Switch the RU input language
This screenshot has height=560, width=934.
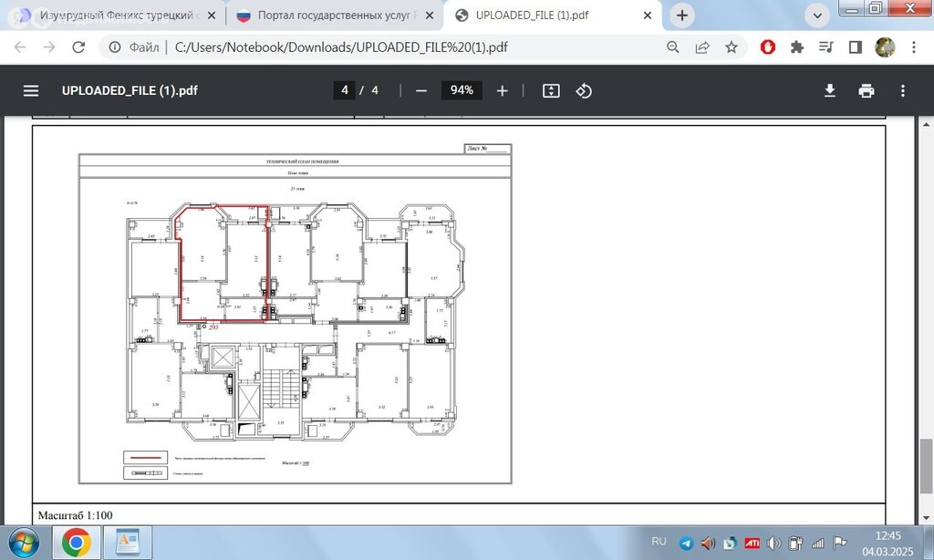659,542
